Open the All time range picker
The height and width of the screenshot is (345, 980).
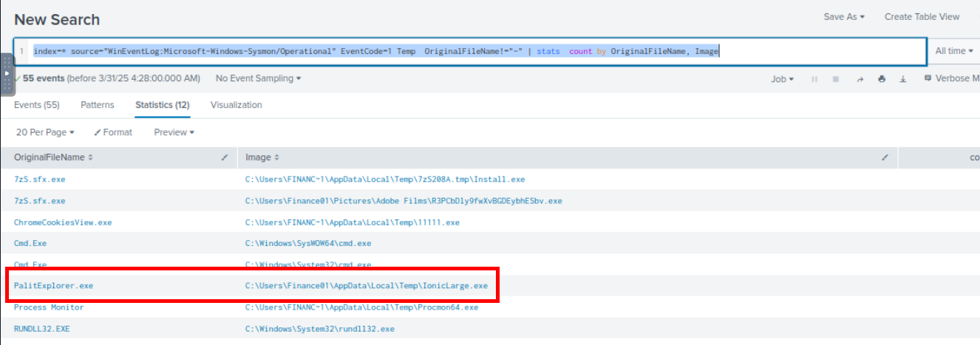953,51
